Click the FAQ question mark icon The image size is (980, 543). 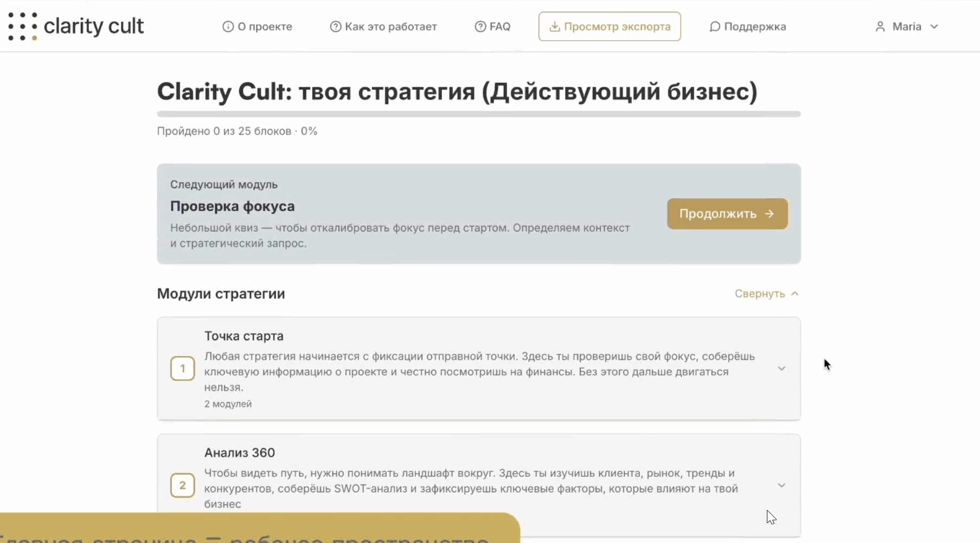point(480,27)
